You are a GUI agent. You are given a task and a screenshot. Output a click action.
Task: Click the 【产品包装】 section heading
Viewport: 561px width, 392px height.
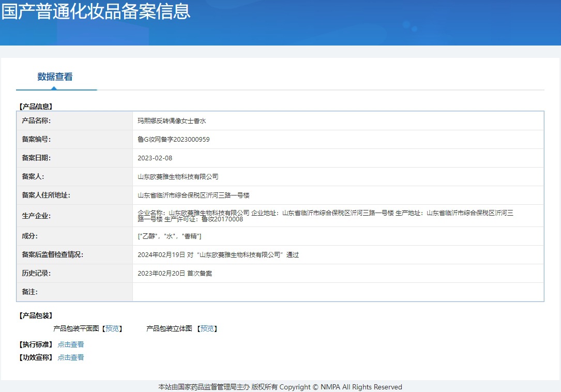click(36, 316)
